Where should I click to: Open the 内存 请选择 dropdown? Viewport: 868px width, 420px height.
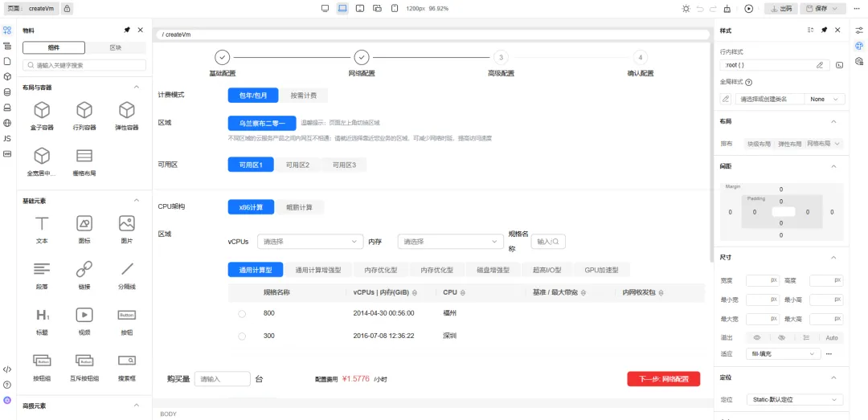451,241
